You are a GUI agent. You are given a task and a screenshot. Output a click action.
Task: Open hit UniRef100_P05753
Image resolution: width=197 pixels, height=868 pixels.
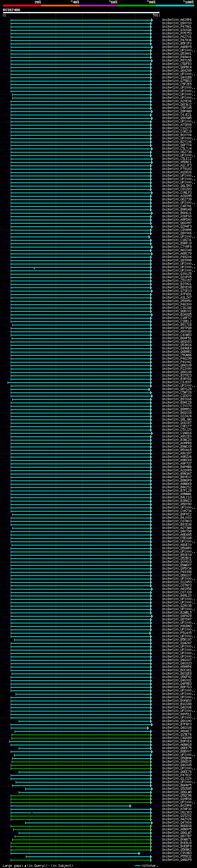177,34
